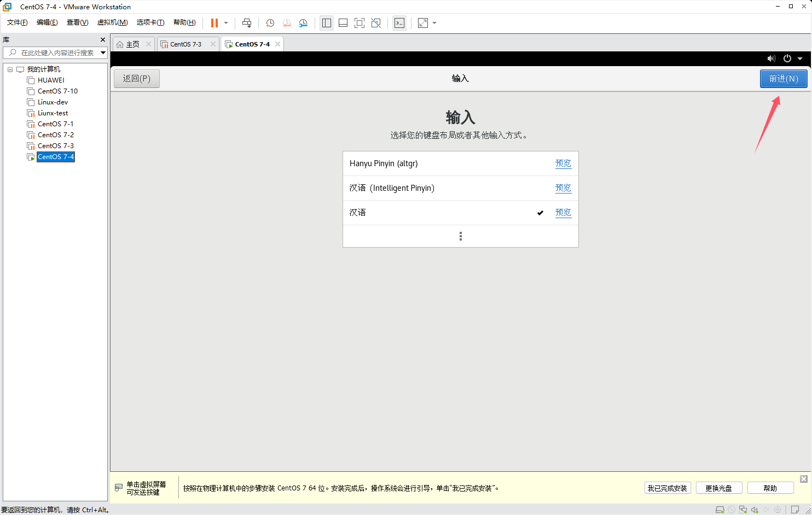Image resolution: width=812 pixels, height=515 pixels.
Task: Click the 更换光盘 button
Action: tap(719, 488)
